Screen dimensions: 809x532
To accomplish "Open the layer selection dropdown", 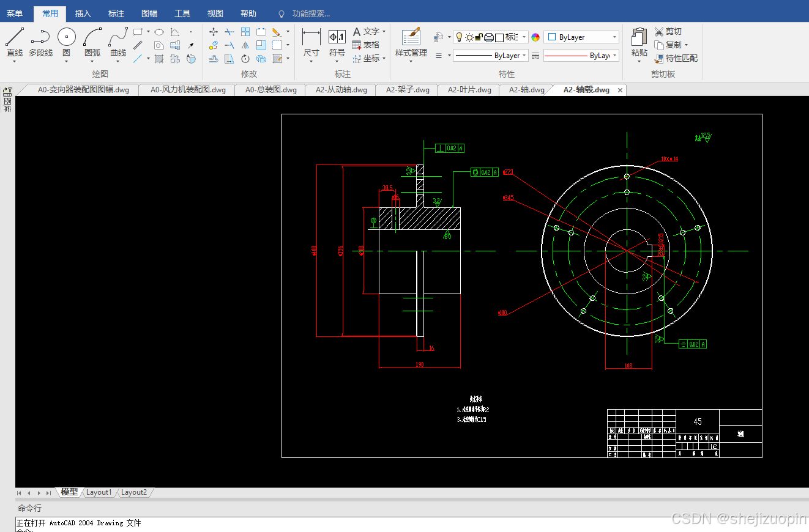I will coord(524,37).
